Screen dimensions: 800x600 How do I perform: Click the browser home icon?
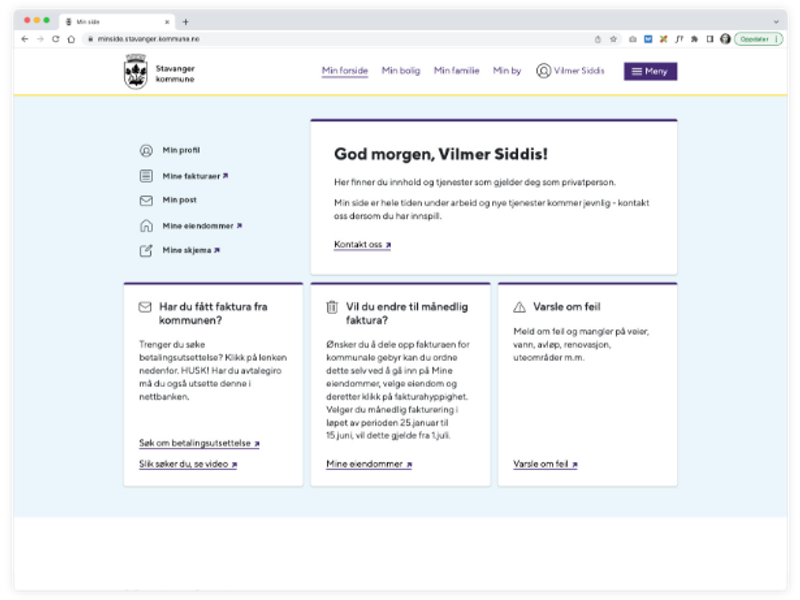(x=71, y=39)
